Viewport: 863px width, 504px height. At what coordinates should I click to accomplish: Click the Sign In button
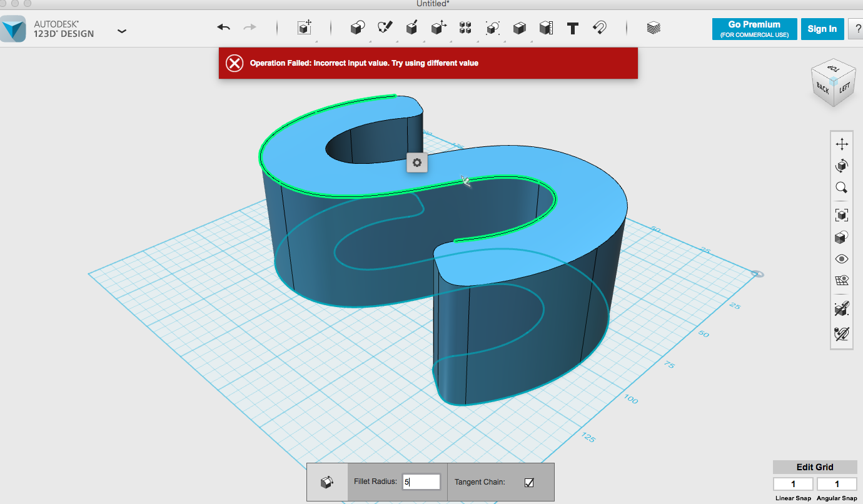822,29
